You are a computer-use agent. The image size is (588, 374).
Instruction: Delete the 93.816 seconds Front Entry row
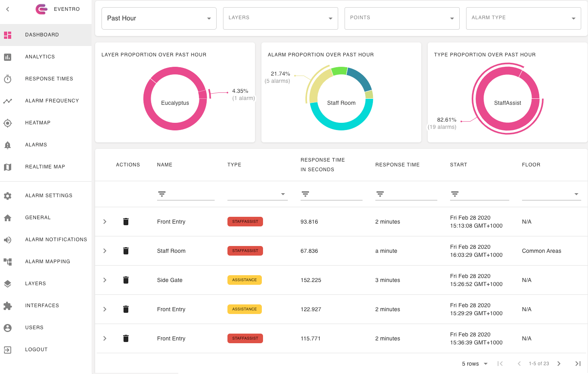click(x=126, y=222)
